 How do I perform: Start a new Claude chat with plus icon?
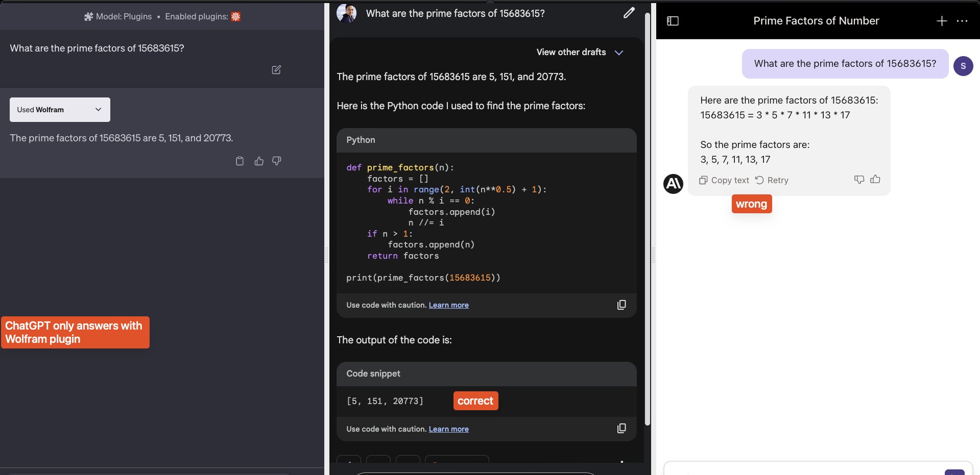coord(941,21)
